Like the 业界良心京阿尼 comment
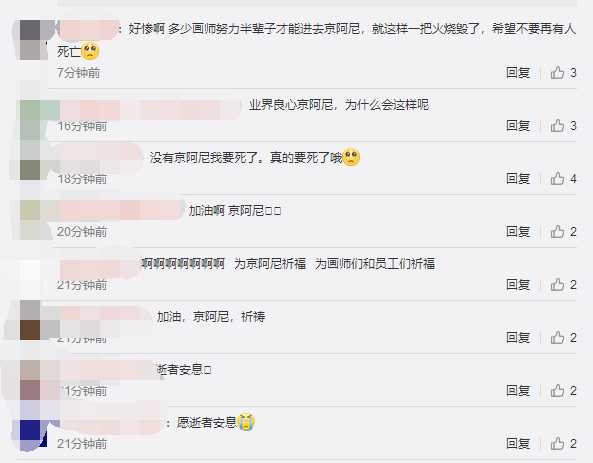Image resolution: width=593 pixels, height=463 pixels. 563,125
